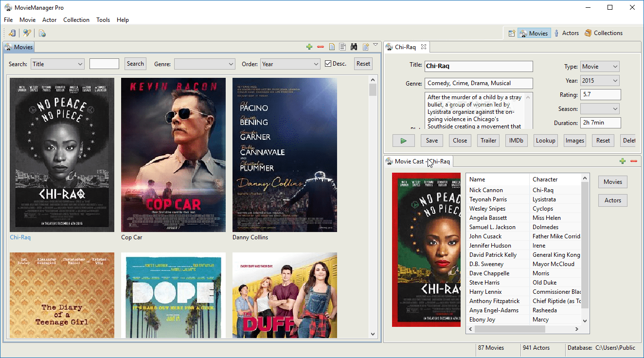Click the movie grid vertical scrollbar
The width and height of the screenshot is (644, 358).
[x=373, y=207]
